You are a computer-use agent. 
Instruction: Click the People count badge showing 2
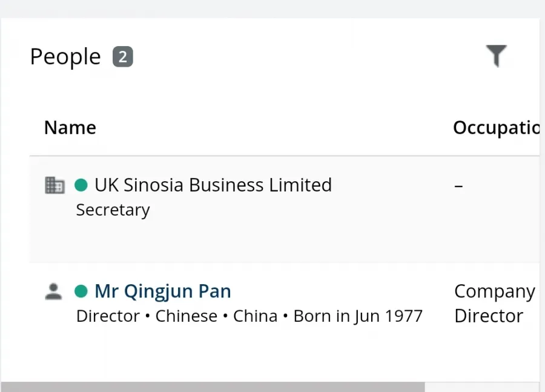tap(123, 56)
